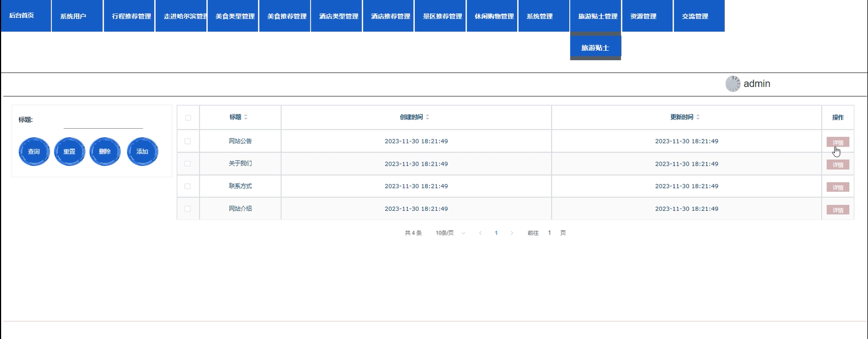The width and height of the screenshot is (868, 339).
Task: Check the 网站介绍 row checkbox
Action: 188,209
